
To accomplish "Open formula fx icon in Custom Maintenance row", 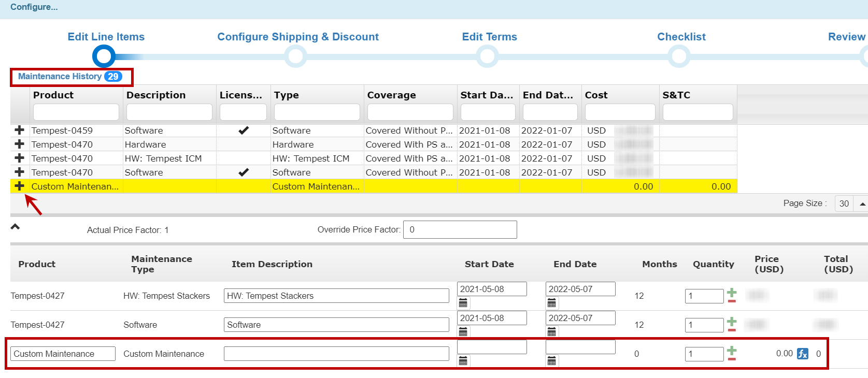I will click(x=802, y=354).
